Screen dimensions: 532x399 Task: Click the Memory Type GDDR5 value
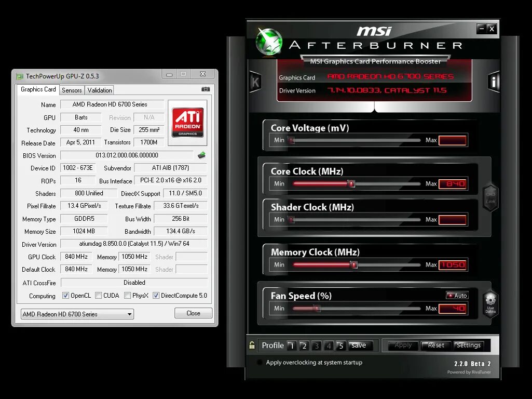(84, 219)
